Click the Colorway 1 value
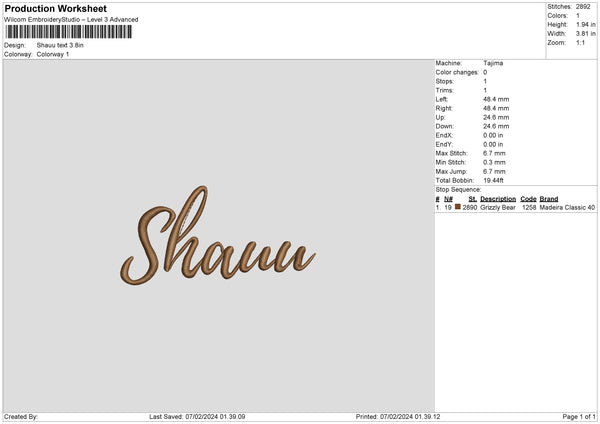600x424 pixels. point(53,54)
